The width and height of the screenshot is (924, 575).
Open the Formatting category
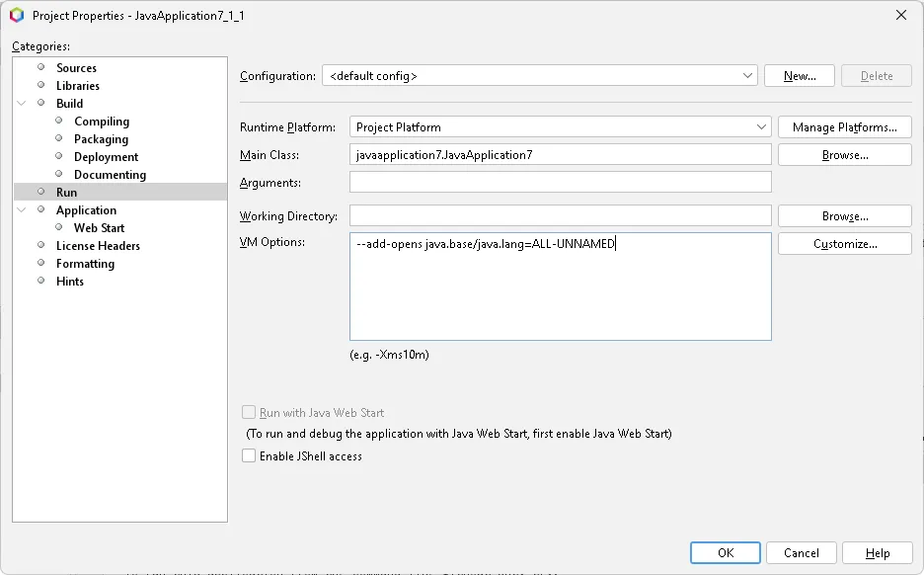[85, 264]
